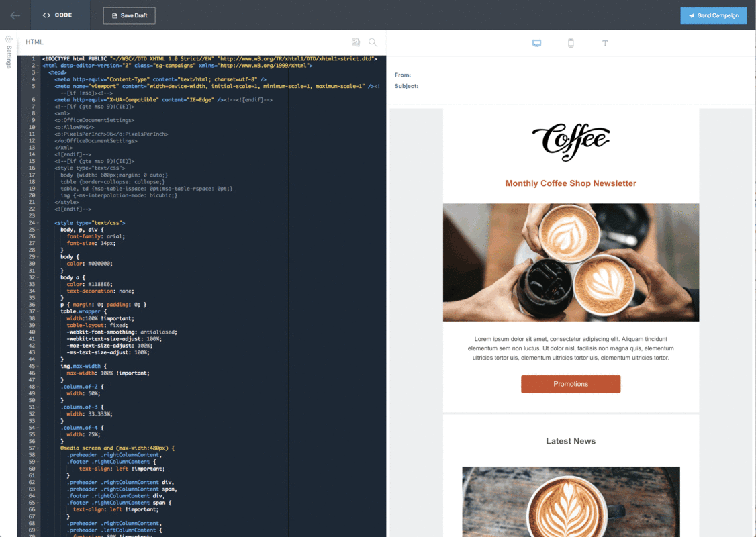Expand the Settings sidebar panel
The width and height of the screenshot is (756, 537).
click(x=7, y=57)
